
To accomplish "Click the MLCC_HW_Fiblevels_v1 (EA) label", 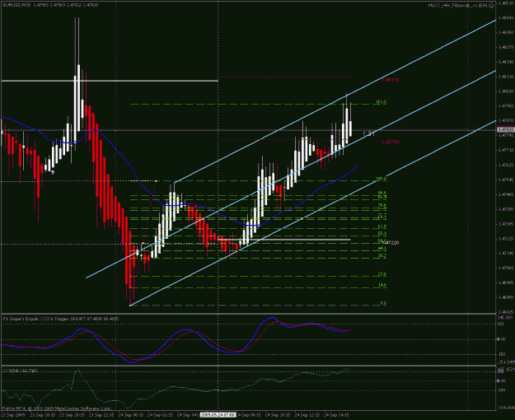I will pos(458,5).
